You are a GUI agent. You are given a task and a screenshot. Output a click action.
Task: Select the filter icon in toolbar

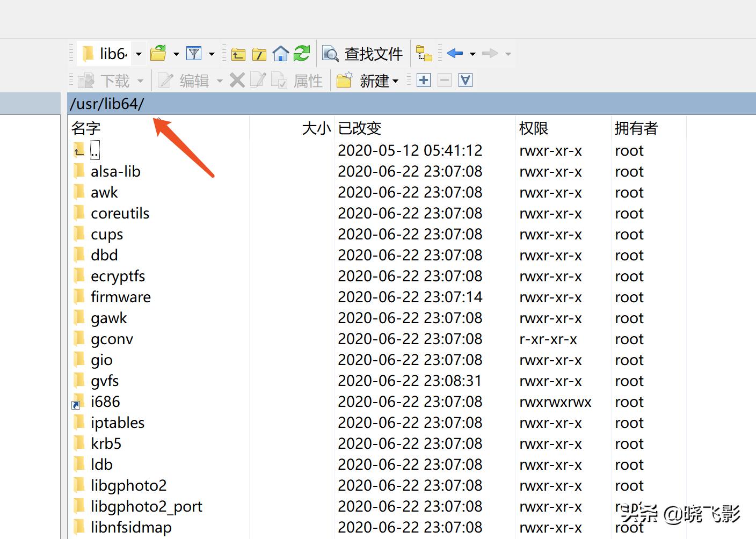193,53
